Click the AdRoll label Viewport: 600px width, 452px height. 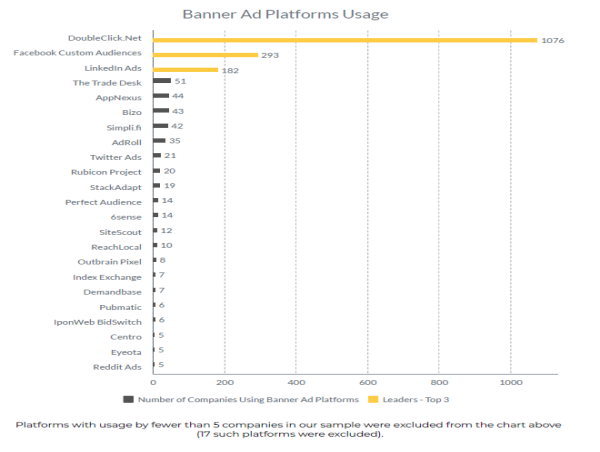click(x=127, y=143)
